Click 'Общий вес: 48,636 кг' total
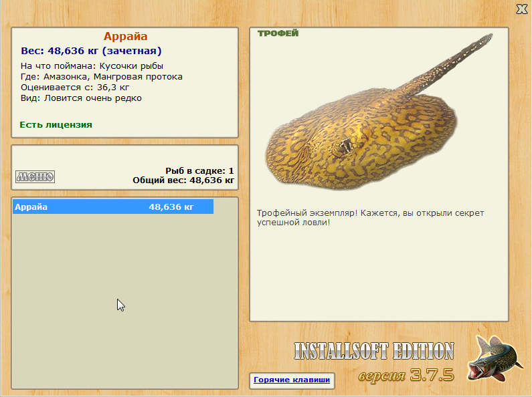The height and width of the screenshot is (397, 532). click(x=183, y=180)
